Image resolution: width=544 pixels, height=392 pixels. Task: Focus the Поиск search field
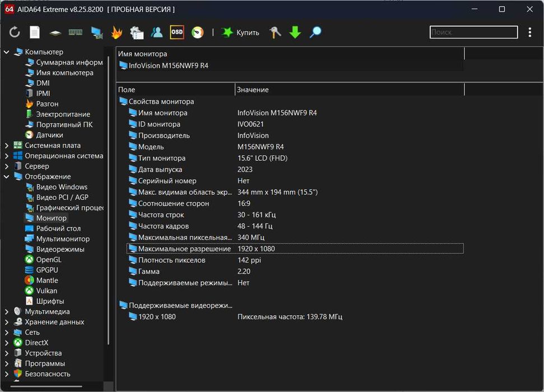coord(473,32)
